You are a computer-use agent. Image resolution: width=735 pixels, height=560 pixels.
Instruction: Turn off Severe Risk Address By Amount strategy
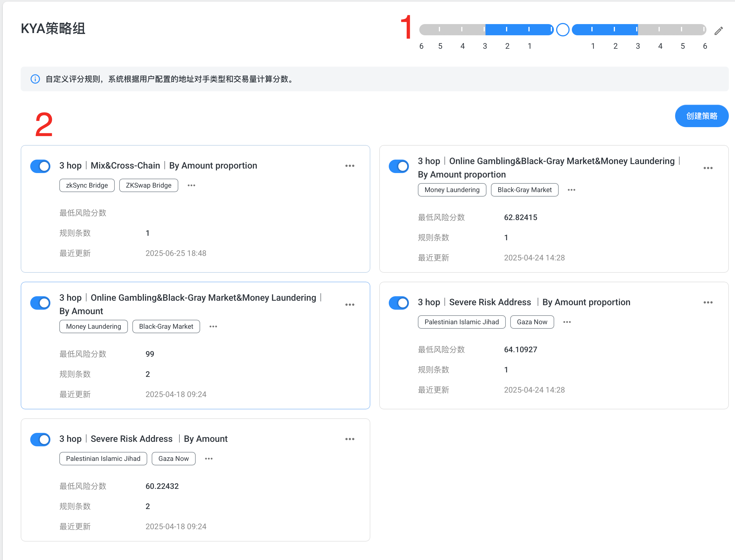[40, 439]
